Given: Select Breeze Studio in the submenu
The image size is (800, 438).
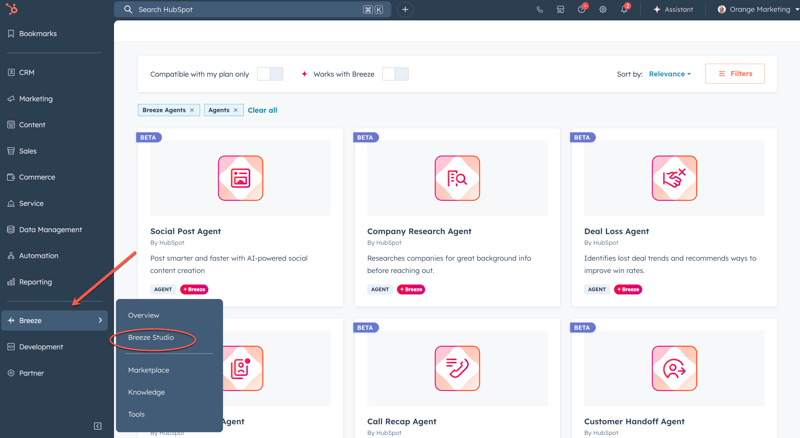Looking at the screenshot, I should pyautogui.click(x=151, y=337).
